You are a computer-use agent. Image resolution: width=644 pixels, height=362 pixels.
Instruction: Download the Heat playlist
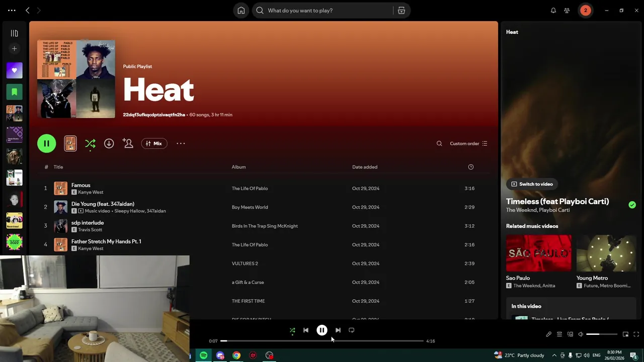click(109, 144)
